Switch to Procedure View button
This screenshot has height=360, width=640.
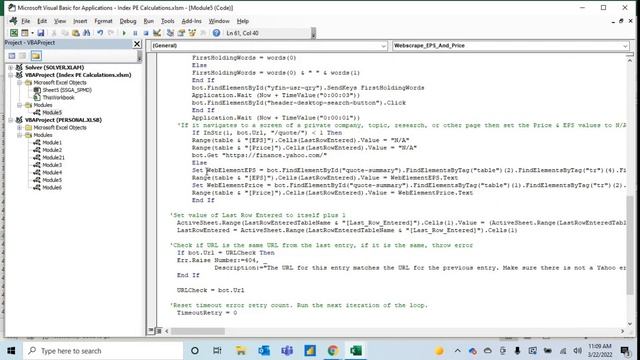(151, 331)
